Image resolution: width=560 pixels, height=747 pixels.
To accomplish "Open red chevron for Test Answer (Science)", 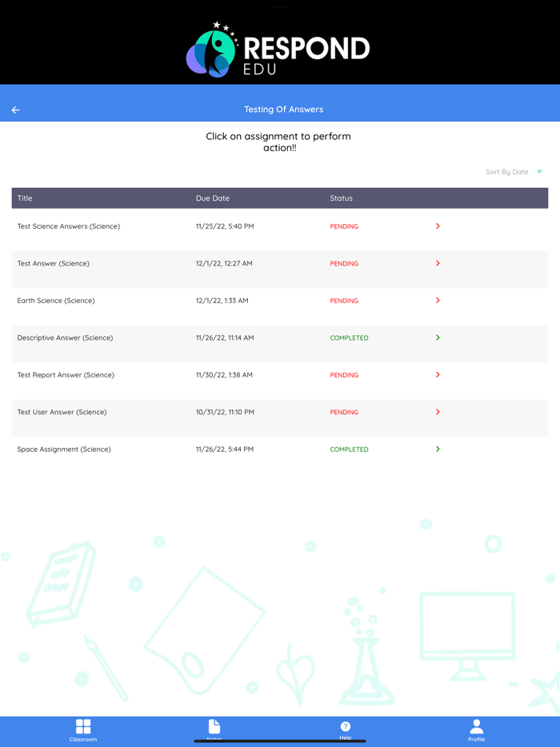I will click(438, 263).
